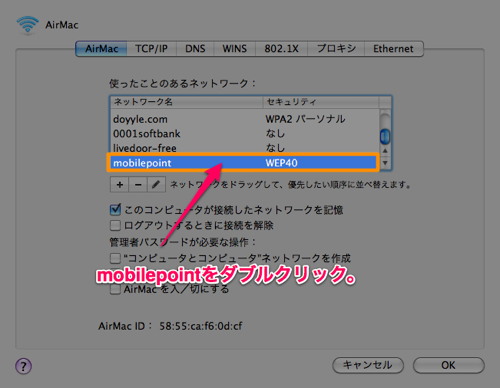Click the AirMac Wi-Fi icon in header
500x388 pixels.
tap(28, 25)
